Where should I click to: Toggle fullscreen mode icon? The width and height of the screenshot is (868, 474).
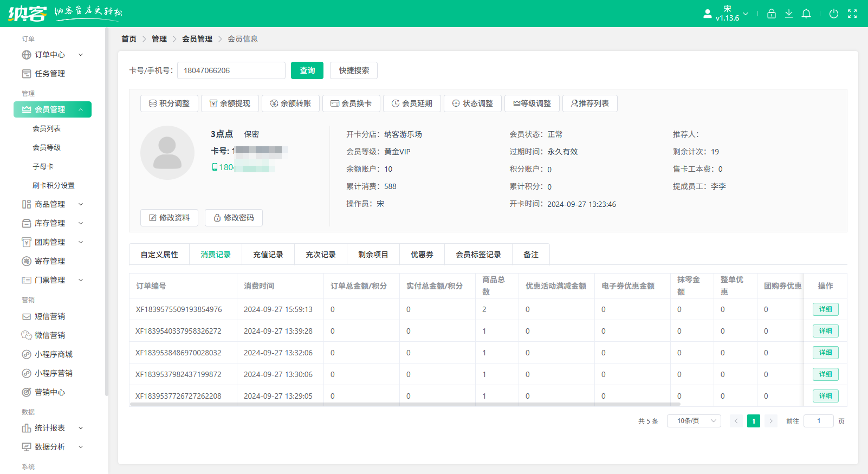click(852, 14)
